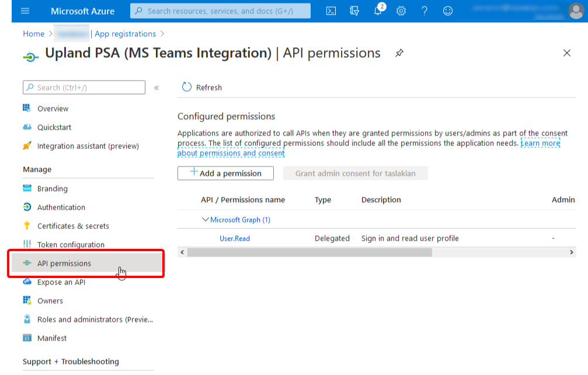
Task: Open the portal settings gear icon
Action: 401,11
